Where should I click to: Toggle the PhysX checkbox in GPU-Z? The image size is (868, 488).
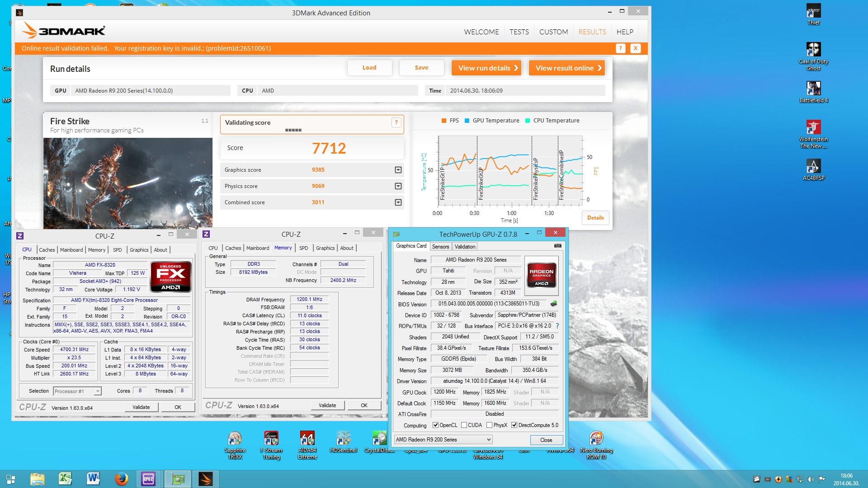489,425
